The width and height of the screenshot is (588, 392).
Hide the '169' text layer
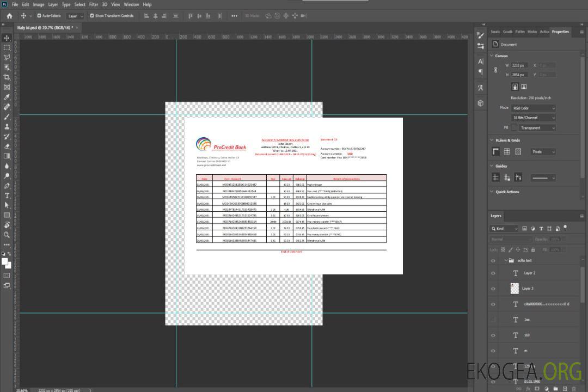(x=493, y=336)
